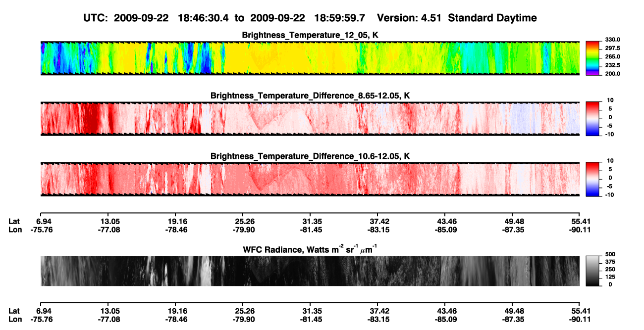This screenshot has width=644, height=330.
Task: Click the red-blue colorbar beside the 8.65-12.05 panel
Action: click(x=592, y=118)
